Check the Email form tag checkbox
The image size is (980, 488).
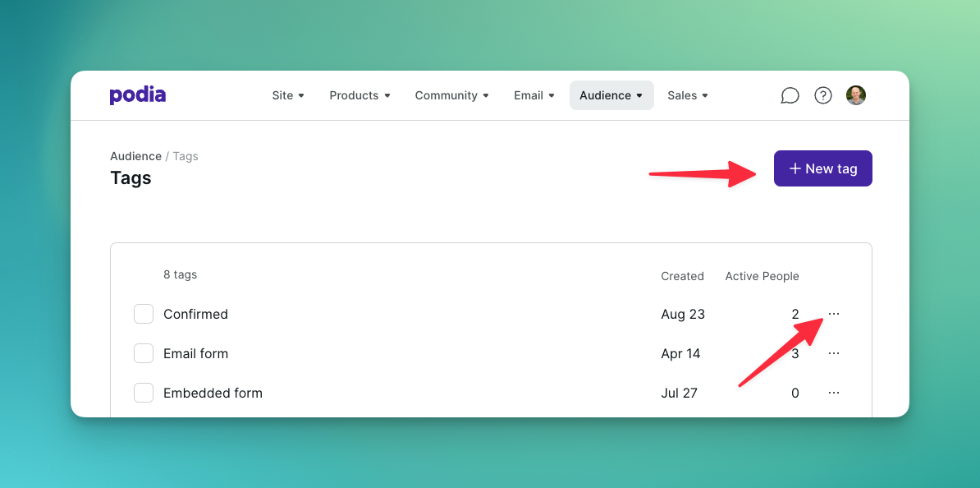pos(144,353)
